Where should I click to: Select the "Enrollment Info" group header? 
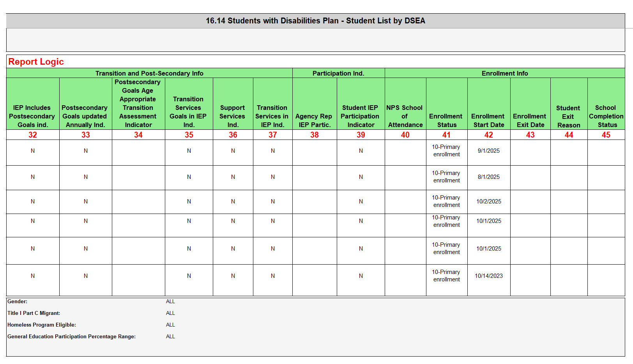(504, 73)
